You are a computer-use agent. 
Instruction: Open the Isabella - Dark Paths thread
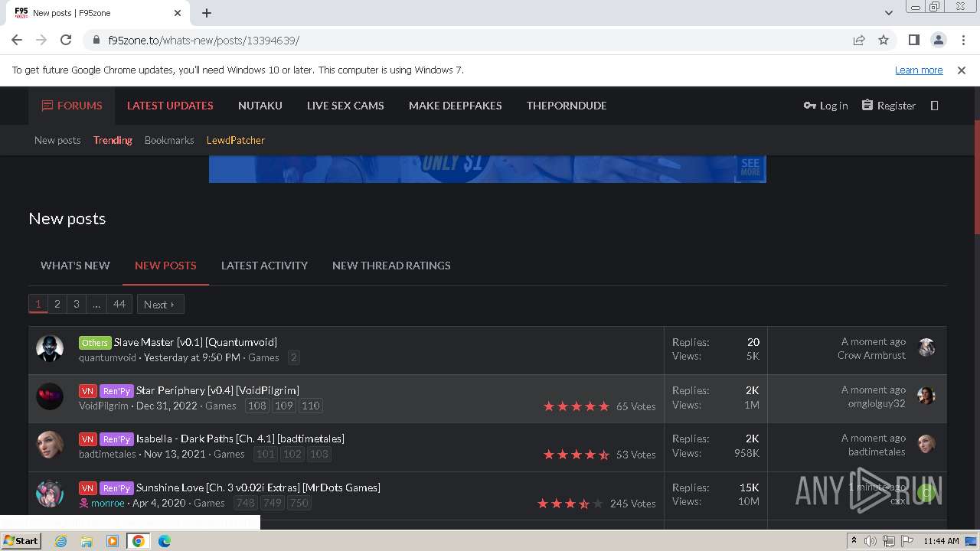pos(240,439)
